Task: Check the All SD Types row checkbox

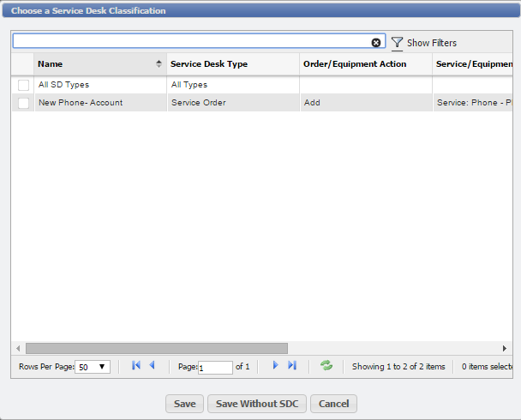Action: tap(23, 85)
